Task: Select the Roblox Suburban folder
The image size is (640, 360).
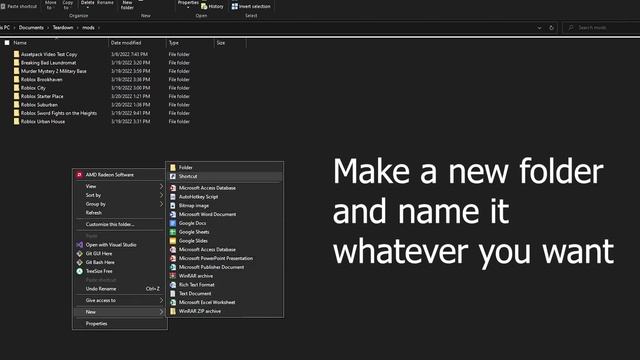Action: [39, 104]
